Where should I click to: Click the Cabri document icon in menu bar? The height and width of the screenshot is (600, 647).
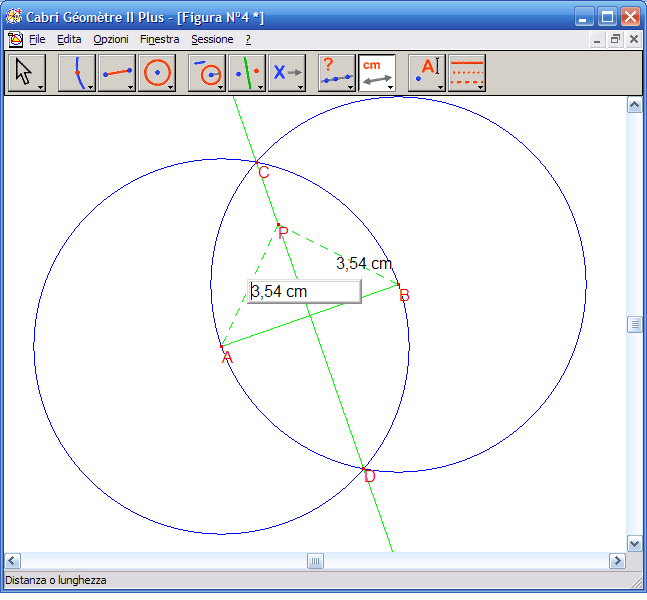point(15,40)
